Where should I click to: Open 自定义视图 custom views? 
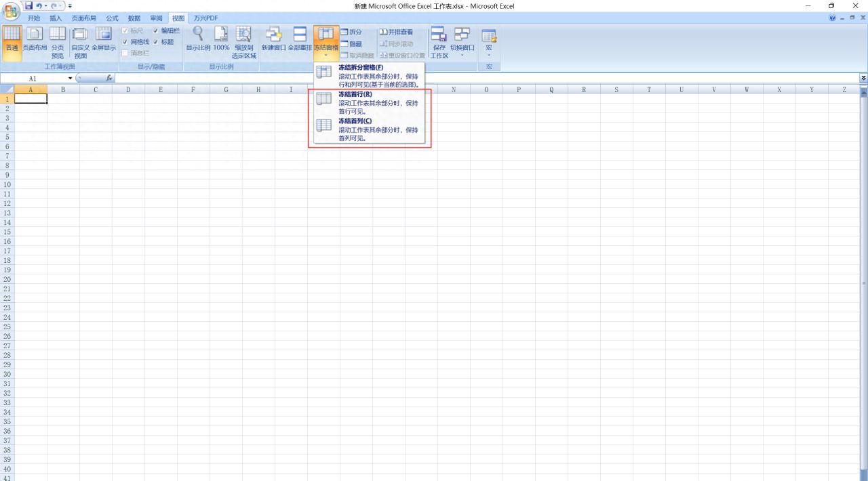pos(81,43)
